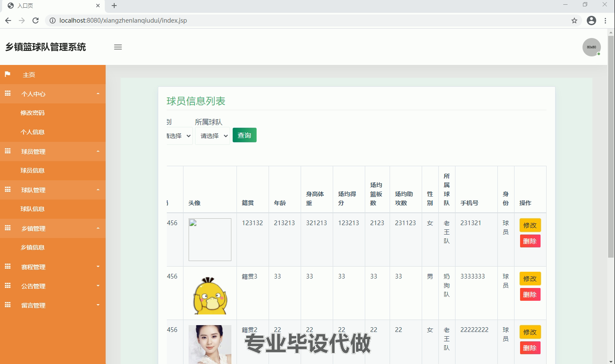Expand the 留言管理 menu section
615x364 pixels.
click(53, 305)
